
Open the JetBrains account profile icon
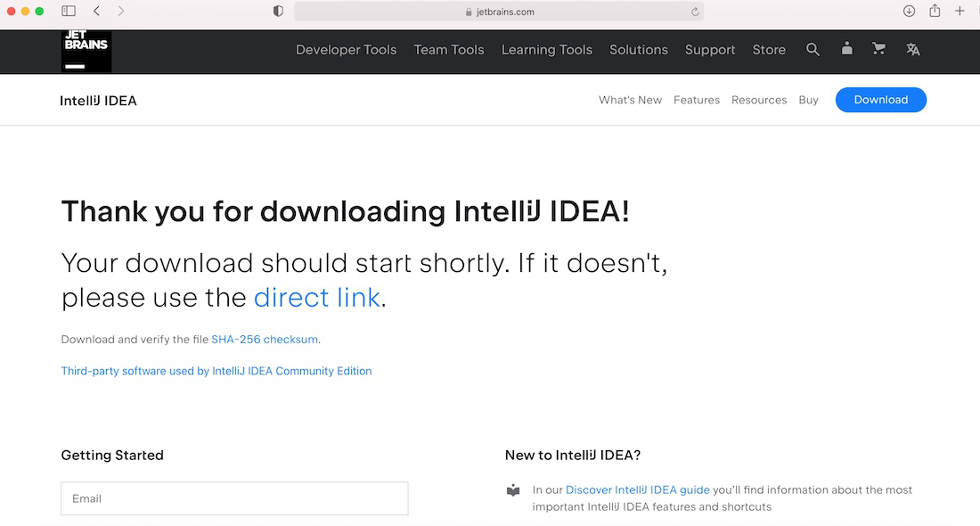847,49
